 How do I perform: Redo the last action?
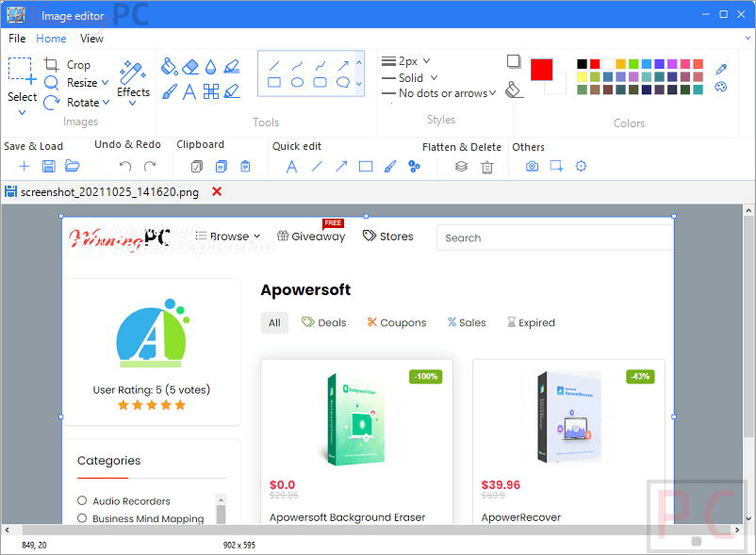(150, 166)
